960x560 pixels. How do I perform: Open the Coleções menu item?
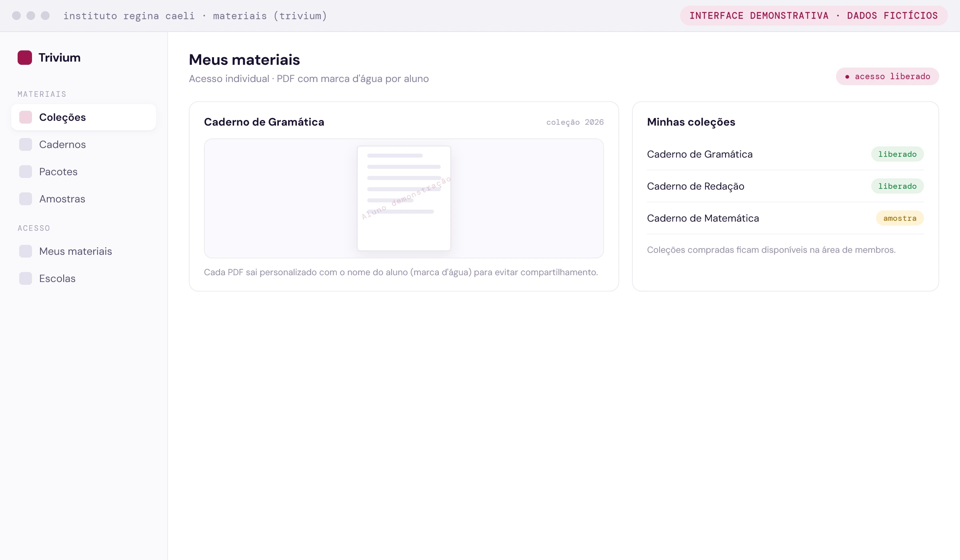point(84,117)
